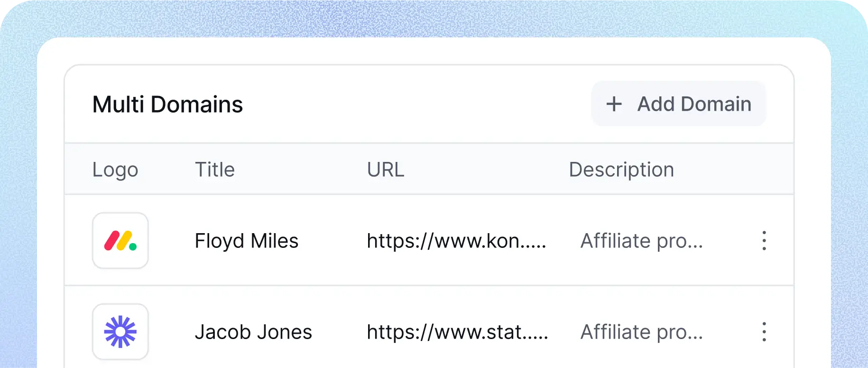Click the URL column header
The height and width of the screenshot is (368, 868).
pyautogui.click(x=386, y=170)
